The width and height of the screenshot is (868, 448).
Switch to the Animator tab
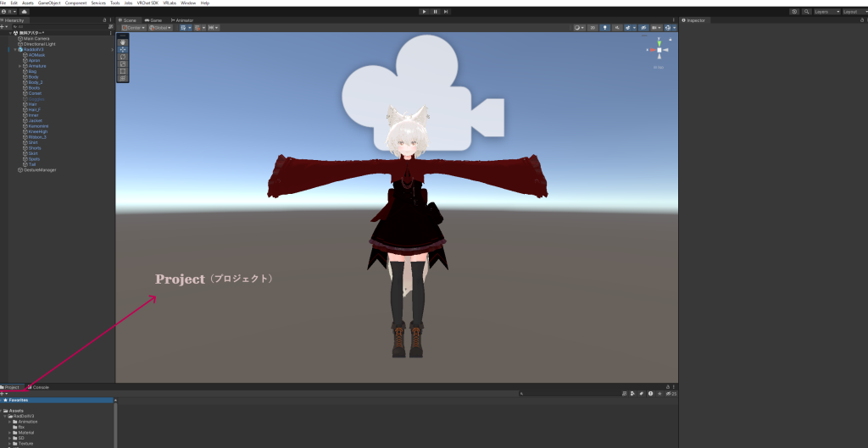point(183,19)
